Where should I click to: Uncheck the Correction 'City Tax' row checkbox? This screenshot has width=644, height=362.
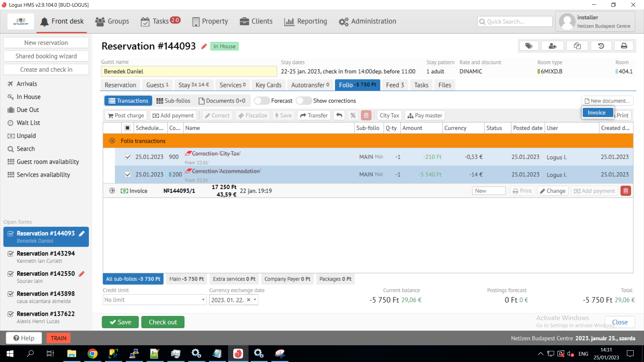point(128,157)
